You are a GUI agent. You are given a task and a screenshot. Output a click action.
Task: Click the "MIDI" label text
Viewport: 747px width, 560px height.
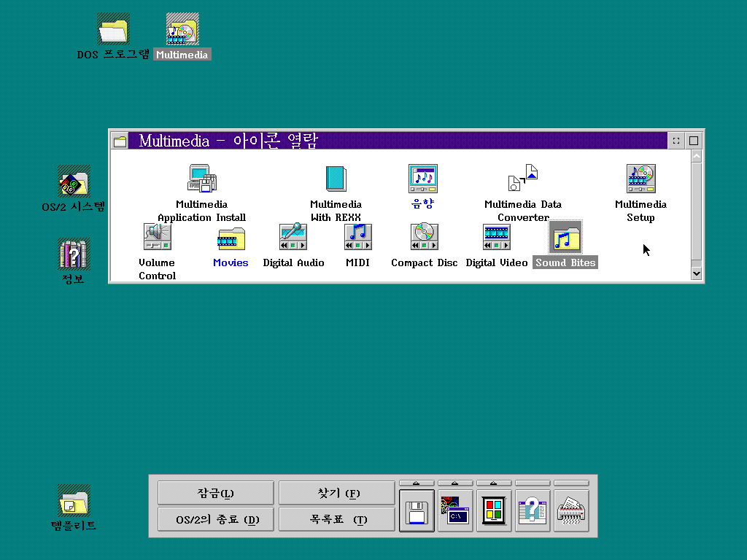(x=357, y=262)
